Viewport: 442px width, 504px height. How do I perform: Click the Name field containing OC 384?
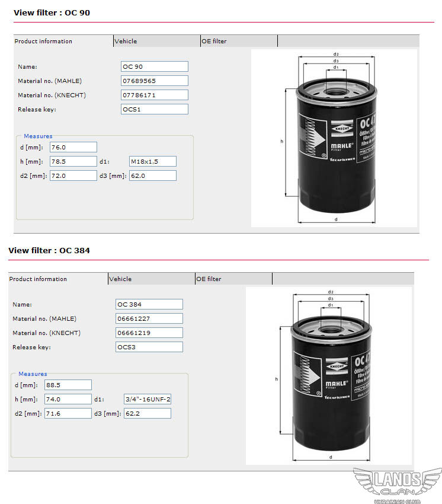149,304
